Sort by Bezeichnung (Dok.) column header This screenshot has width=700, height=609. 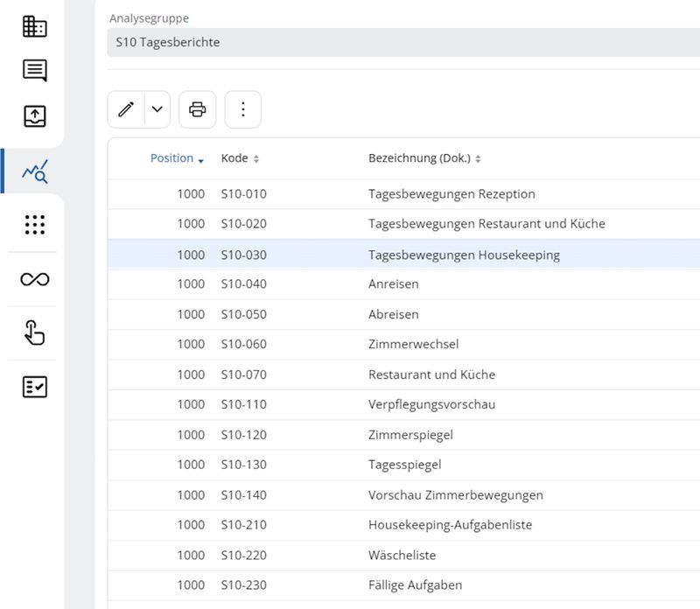(x=420, y=158)
